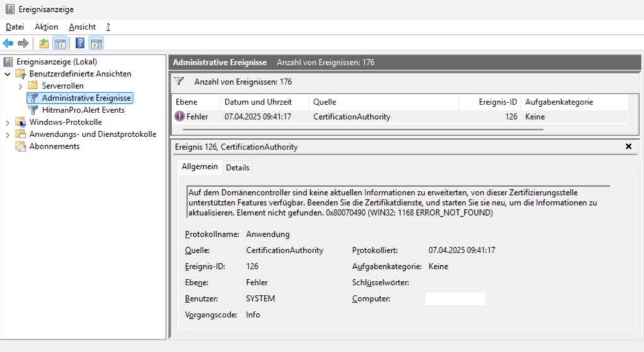Click the red Fehler error icon in event row

179,116
